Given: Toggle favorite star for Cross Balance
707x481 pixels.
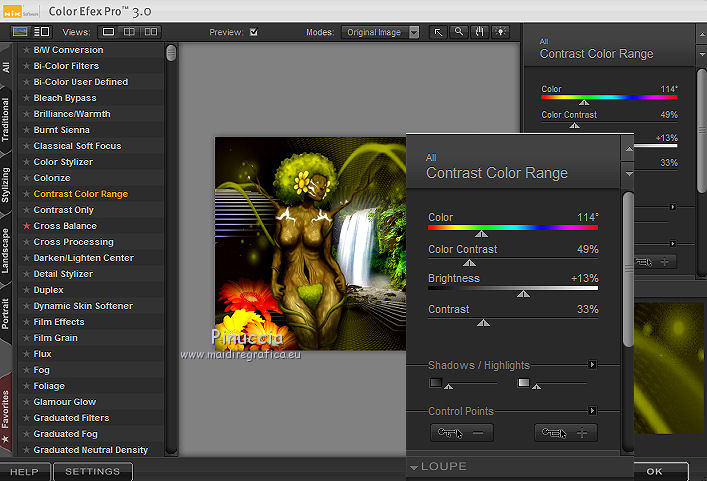Looking at the screenshot, I should point(27,226).
